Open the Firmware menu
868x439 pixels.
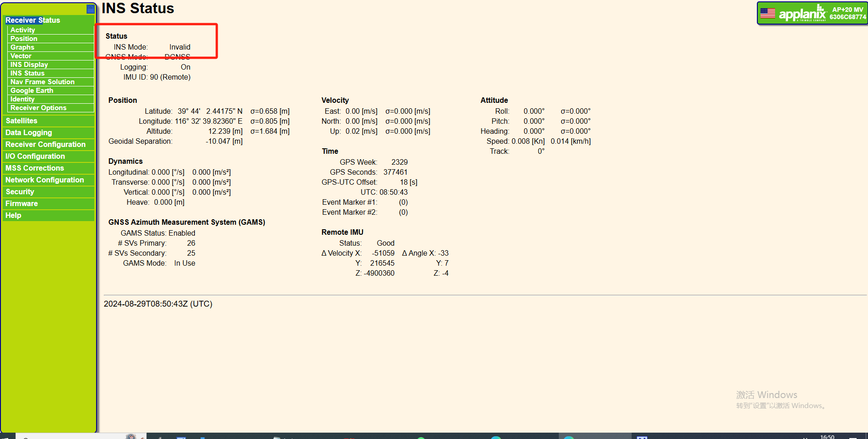(x=21, y=203)
